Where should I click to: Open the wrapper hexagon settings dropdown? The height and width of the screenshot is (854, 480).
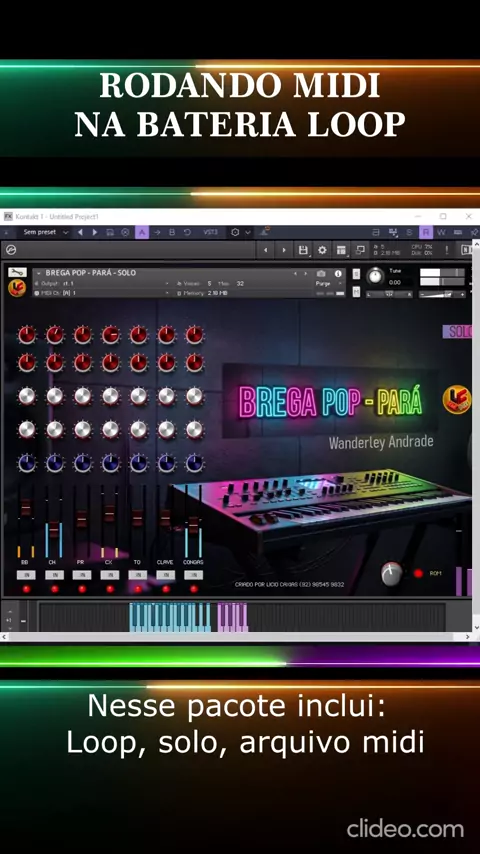(x=240, y=232)
